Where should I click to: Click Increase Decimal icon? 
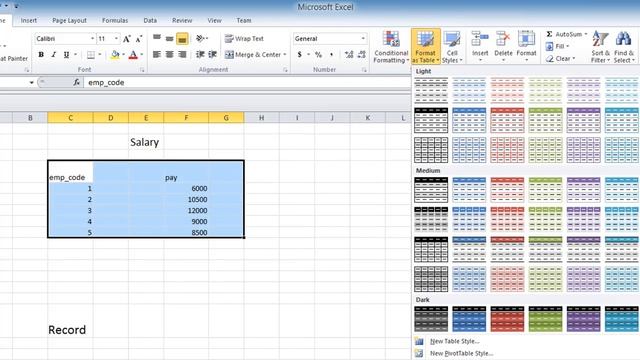349,54
